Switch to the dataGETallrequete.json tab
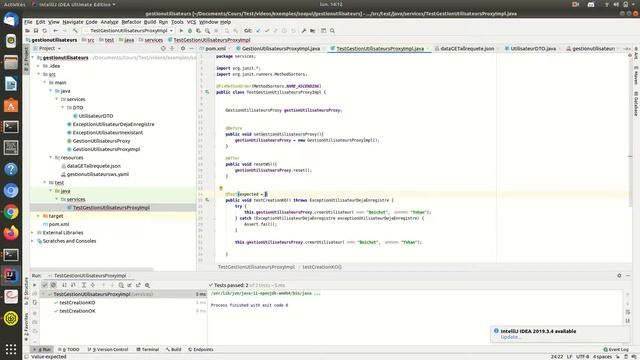 point(467,49)
